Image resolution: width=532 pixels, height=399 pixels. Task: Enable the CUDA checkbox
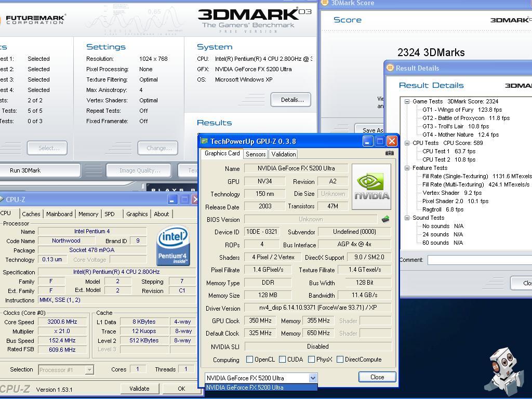point(282,360)
